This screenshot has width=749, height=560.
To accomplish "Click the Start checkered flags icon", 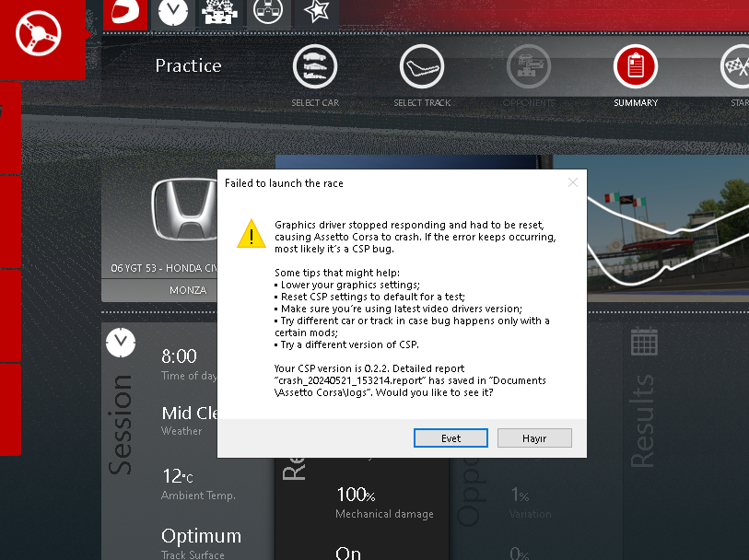I will (735, 66).
